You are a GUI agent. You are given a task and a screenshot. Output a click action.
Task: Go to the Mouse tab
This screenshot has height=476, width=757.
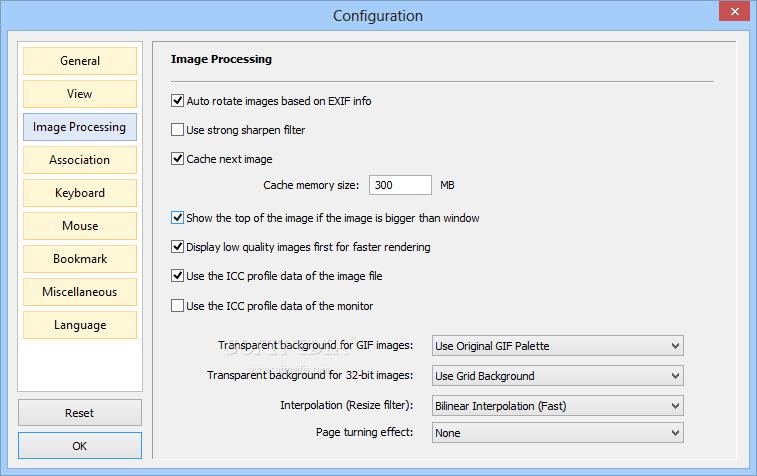80,226
